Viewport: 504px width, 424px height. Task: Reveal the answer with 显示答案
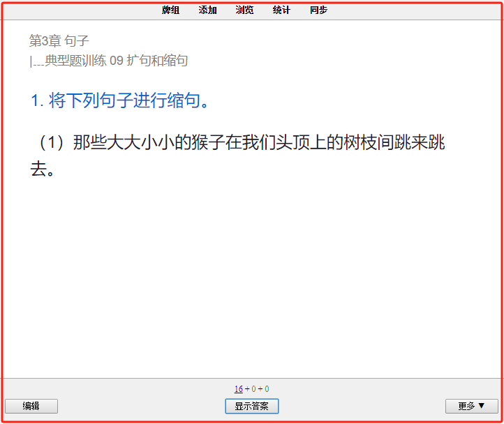[252, 406]
